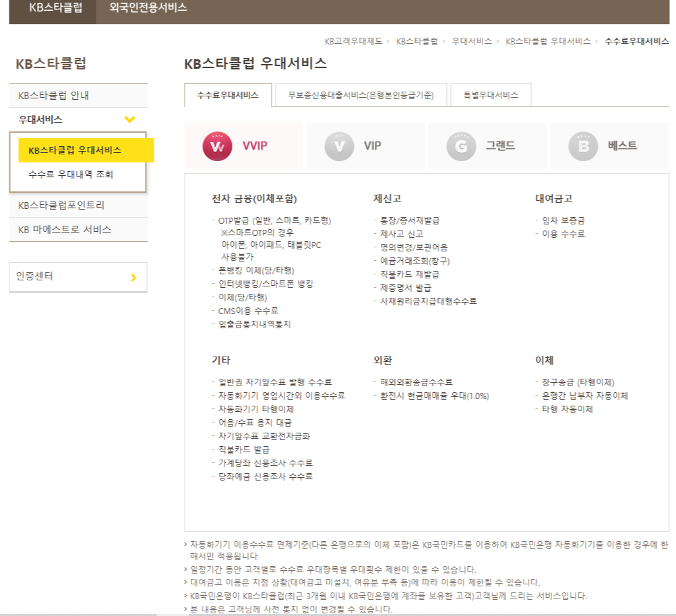Click the yellow arrow in 인증센터 box
The image size is (676, 616).
click(133, 278)
